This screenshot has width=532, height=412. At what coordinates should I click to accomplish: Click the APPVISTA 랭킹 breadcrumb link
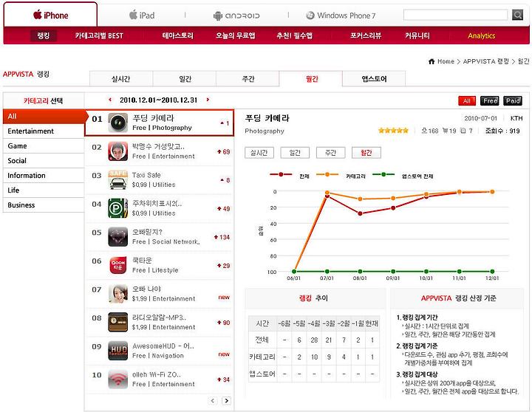point(486,61)
